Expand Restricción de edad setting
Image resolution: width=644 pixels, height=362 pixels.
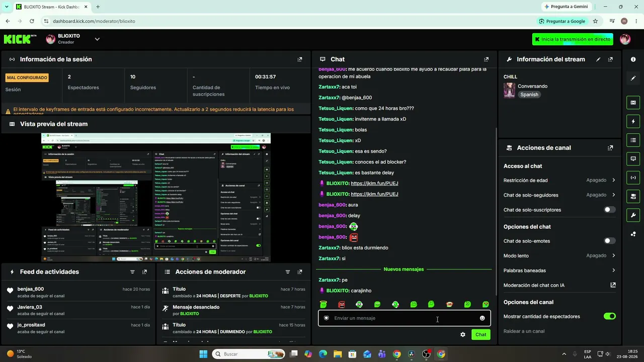(x=559, y=180)
